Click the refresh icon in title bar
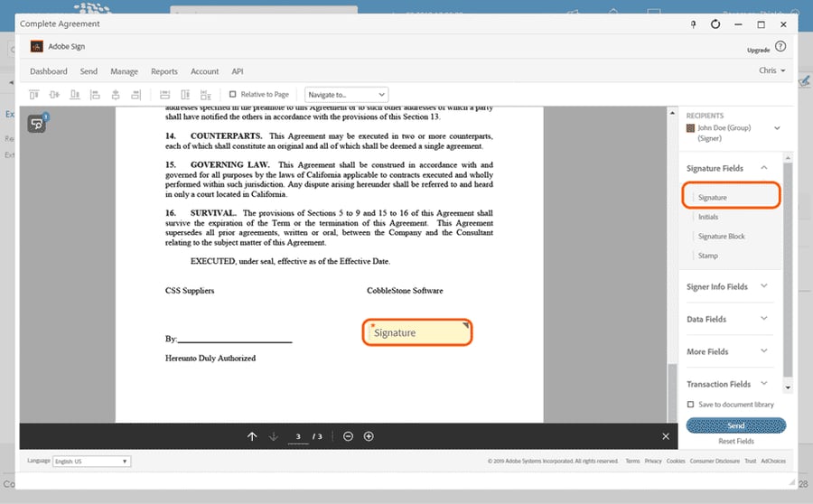 pyautogui.click(x=715, y=23)
